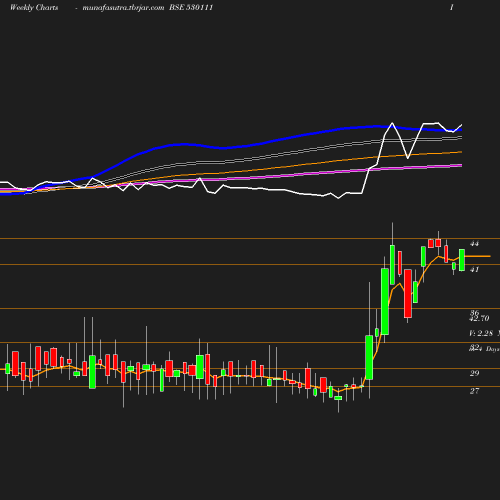Click the price level label 29

474,373
